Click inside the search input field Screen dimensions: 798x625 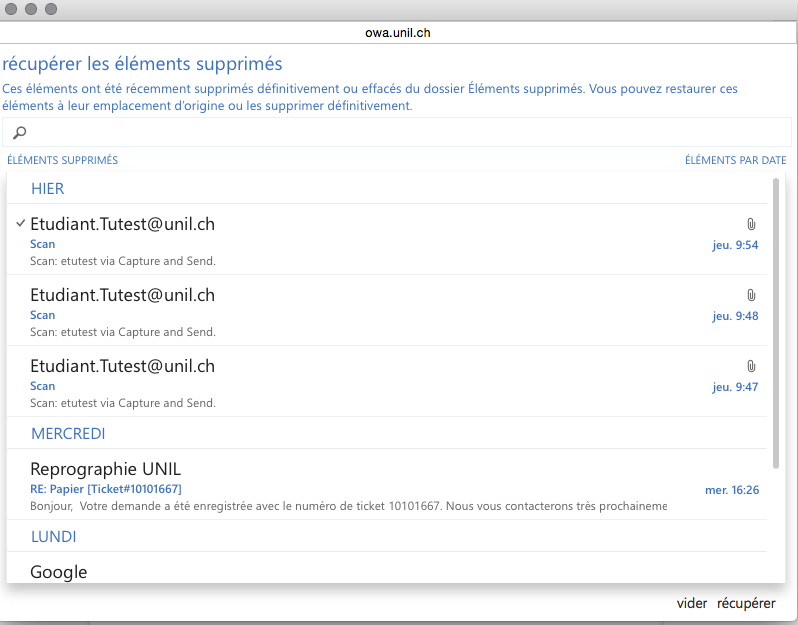pos(400,133)
